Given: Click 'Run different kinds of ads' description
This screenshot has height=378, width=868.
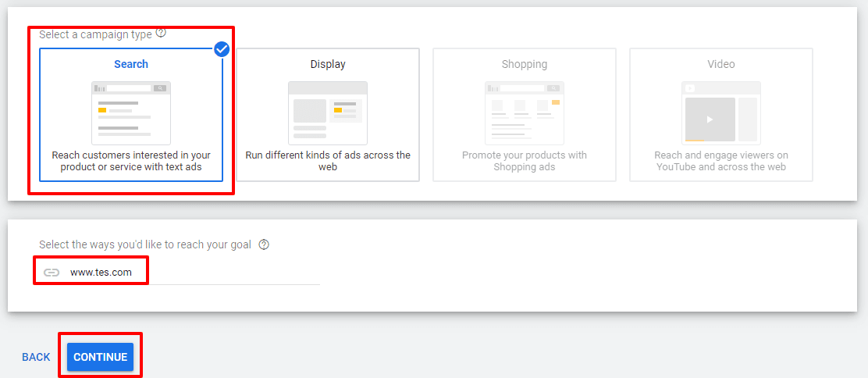Looking at the screenshot, I should 328,161.
